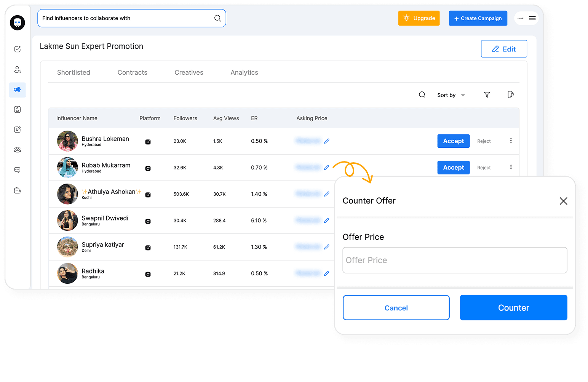Screen dimensions: 588x382
Task: Open the three-dot menu for Bushra Lokeman
Action: (511, 141)
